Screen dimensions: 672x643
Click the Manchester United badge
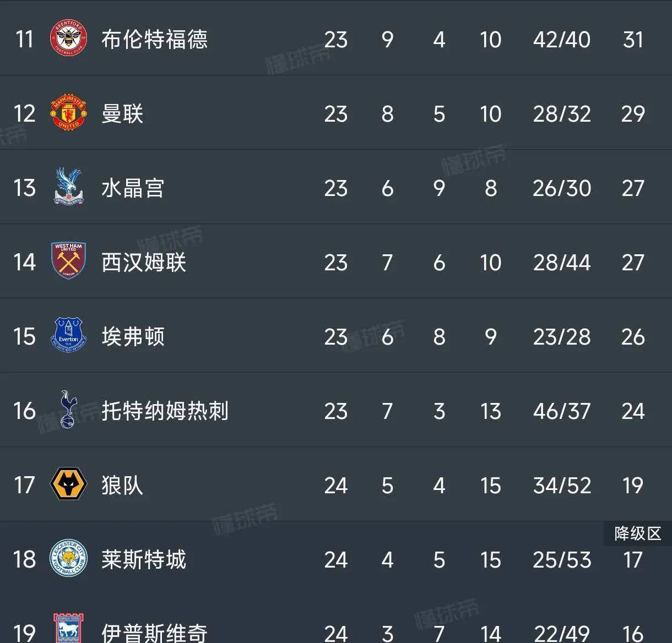pos(68,114)
